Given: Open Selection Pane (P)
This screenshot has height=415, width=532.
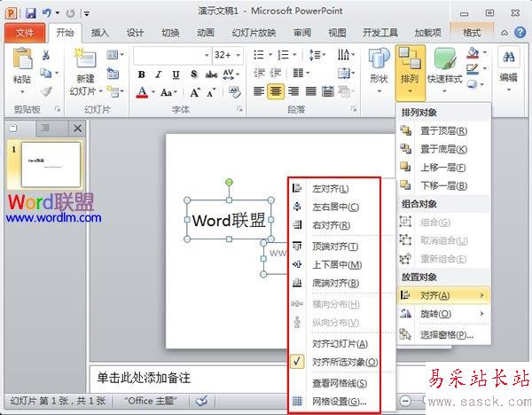Looking at the screenshot, I should point(443,335).
